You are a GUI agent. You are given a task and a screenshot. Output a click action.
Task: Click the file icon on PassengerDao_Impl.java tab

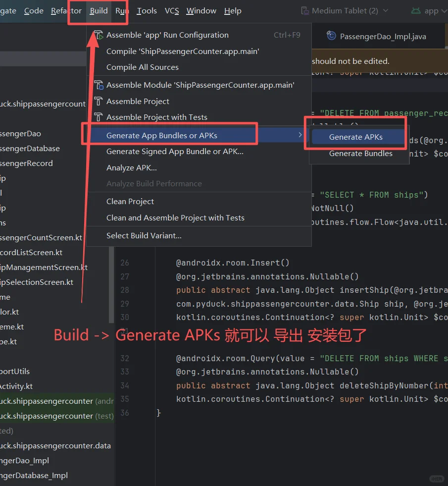pos(331,36)
